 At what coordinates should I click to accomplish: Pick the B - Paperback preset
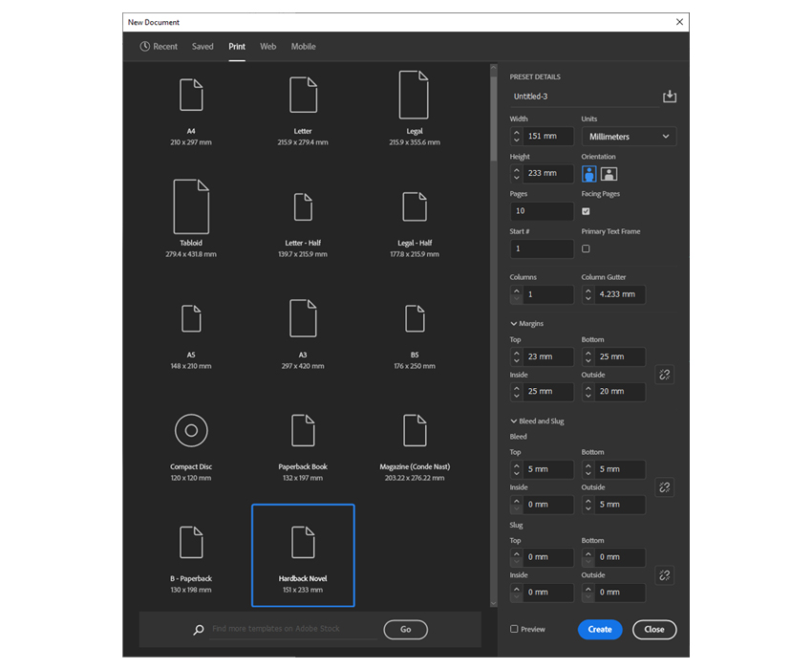[x=191, y=542]
